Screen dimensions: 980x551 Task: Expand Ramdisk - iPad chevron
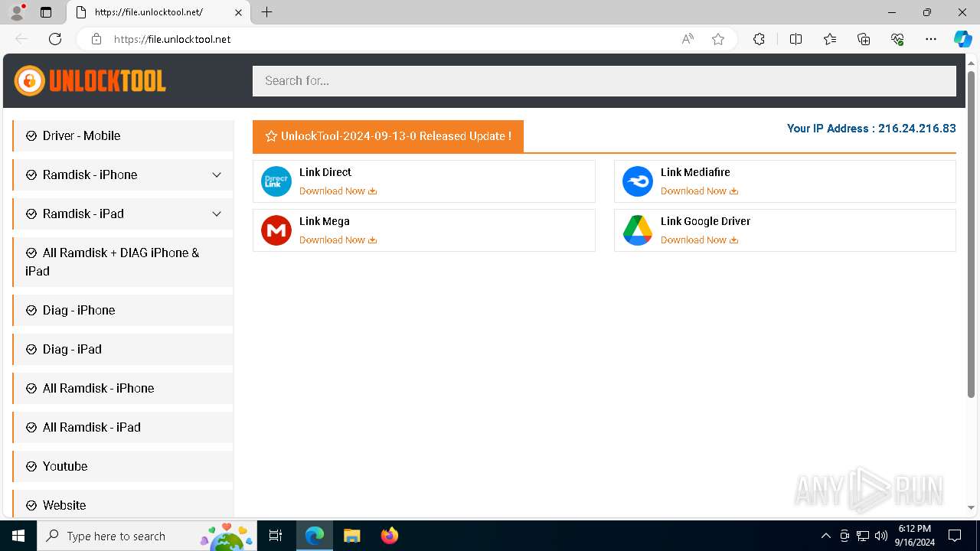pyautogui.click(x=217, y=214)
